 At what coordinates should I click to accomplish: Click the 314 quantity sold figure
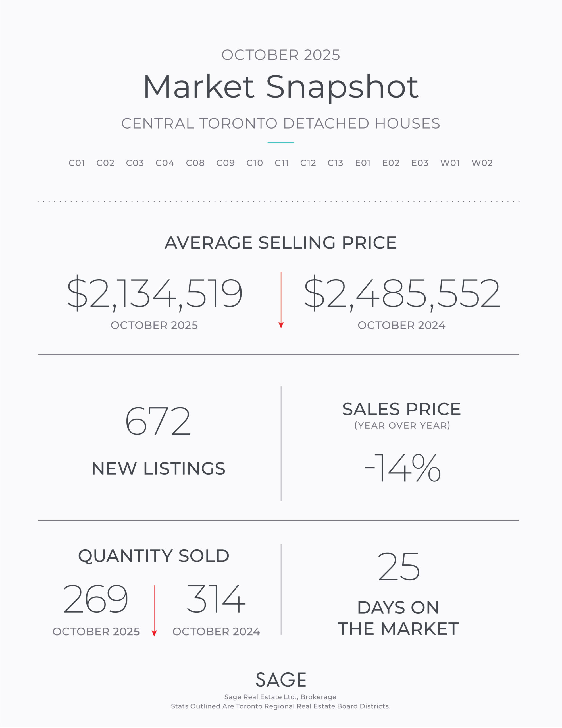pos(216,599)
